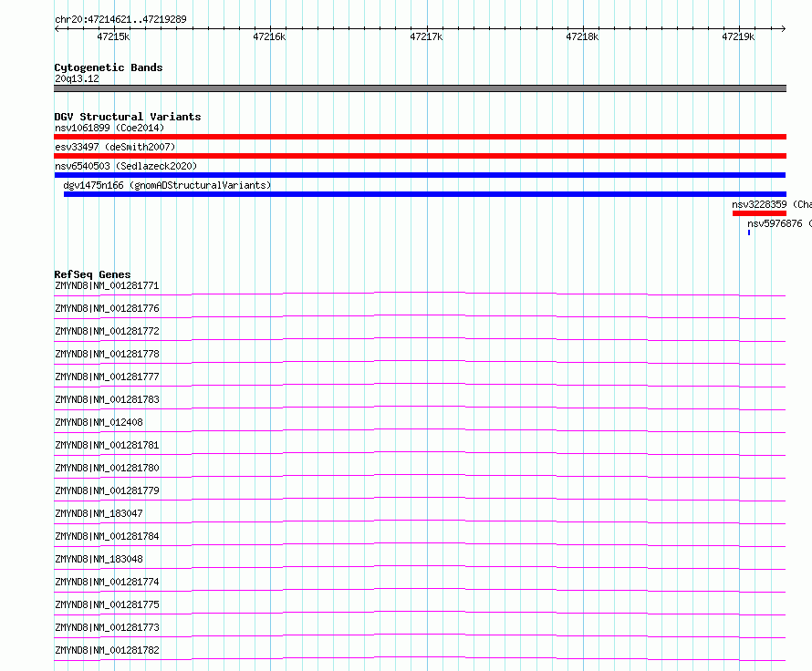Click the nsv1061899 (Coe2014) variant label
The image size is (812, 671).
click(109, 128)
